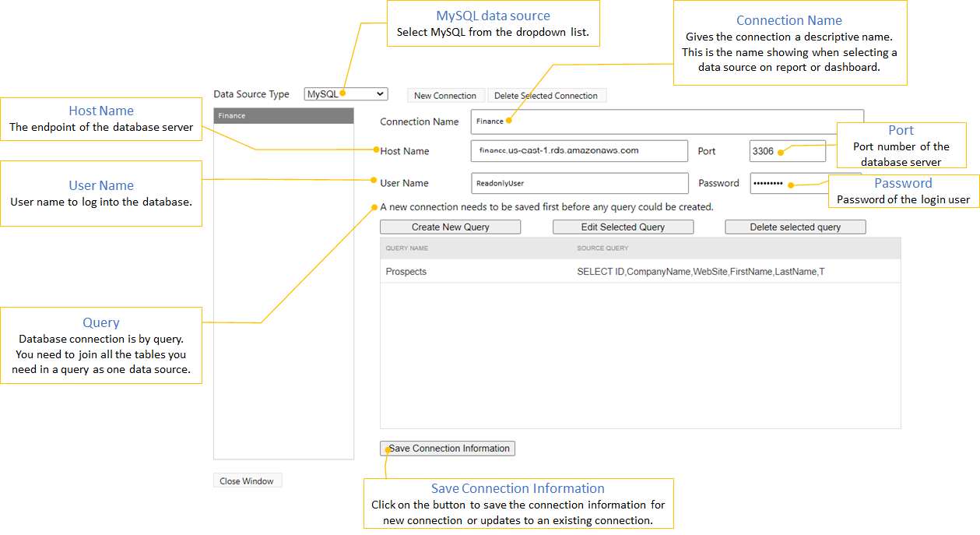The image size is (980, 535).
Task: Click the Connection Name input field
Action: pyautogui.click(x=667, y=121)
